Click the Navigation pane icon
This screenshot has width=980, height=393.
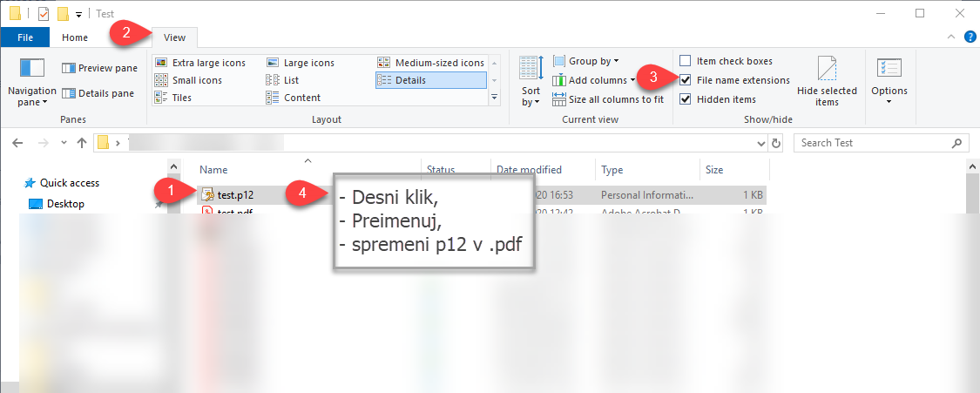31,70
